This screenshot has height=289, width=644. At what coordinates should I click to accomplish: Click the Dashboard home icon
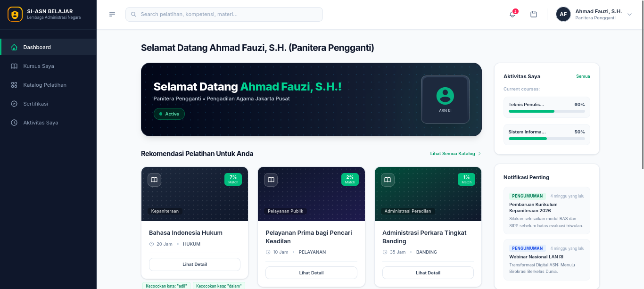click(x=14, y=47)
